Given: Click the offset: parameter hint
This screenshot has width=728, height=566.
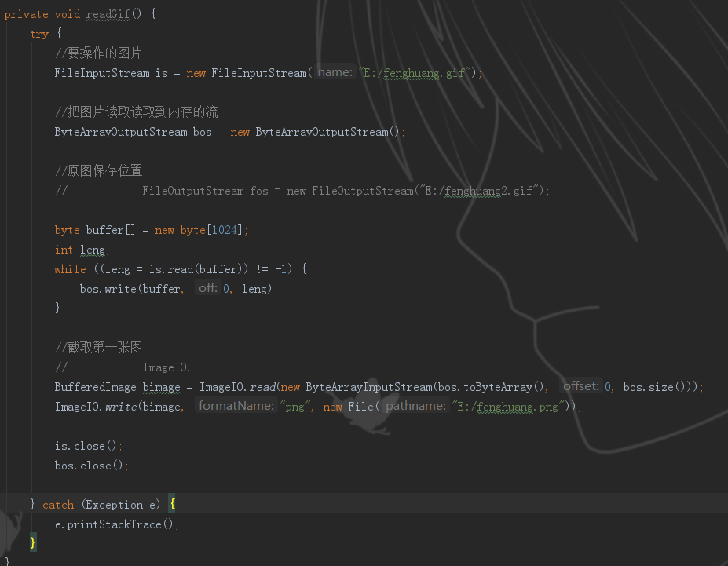Looking at the screenshot, I should [x=581, y=386].
